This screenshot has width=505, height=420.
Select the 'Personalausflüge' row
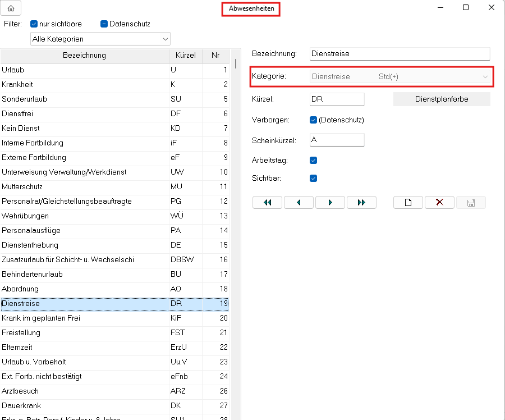114,230
